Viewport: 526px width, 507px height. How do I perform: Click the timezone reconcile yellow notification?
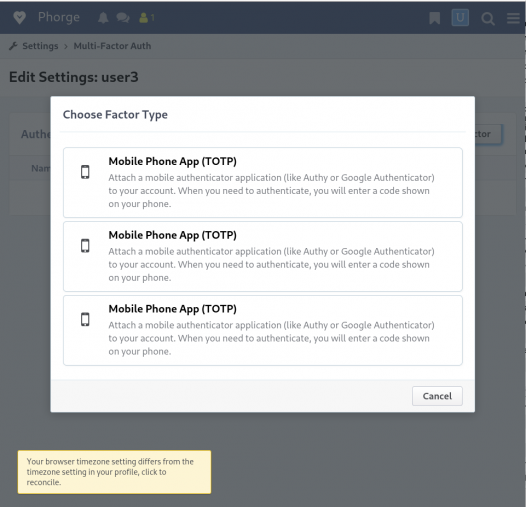pyautogui.click(x=114, y=472)
